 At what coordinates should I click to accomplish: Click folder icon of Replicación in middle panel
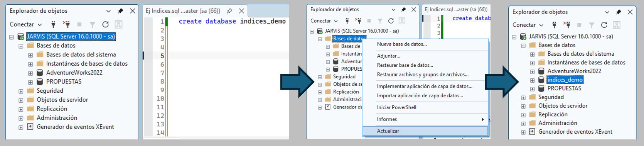328,92
